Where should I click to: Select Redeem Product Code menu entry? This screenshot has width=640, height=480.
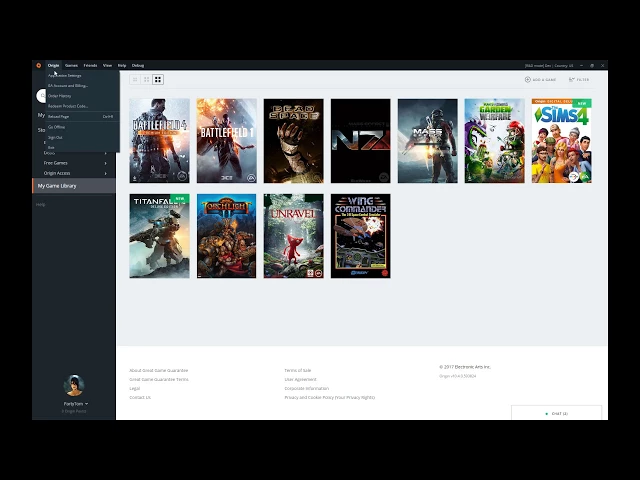point(83,106)
